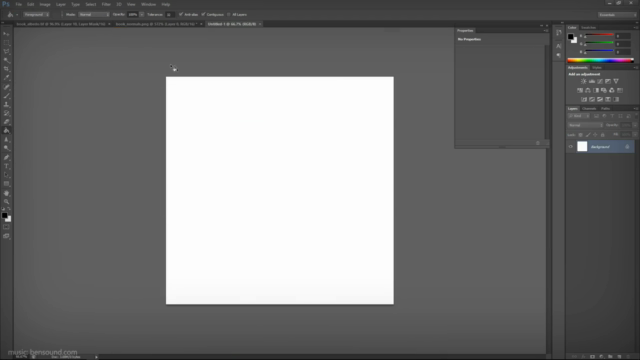The width and height of the screenshot is (640, 360).
Task: Select the Rectangle shape tool
Action: coord(7,184)
